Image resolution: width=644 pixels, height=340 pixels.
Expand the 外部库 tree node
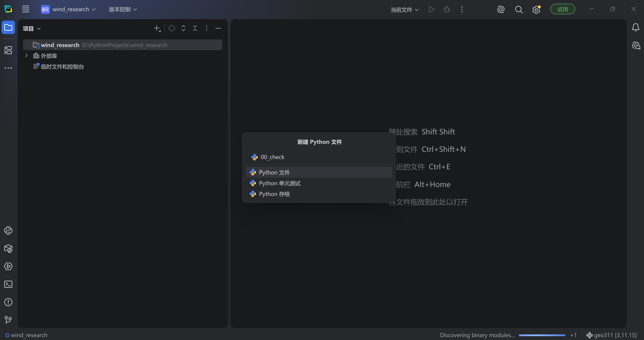tap(26, 56)
